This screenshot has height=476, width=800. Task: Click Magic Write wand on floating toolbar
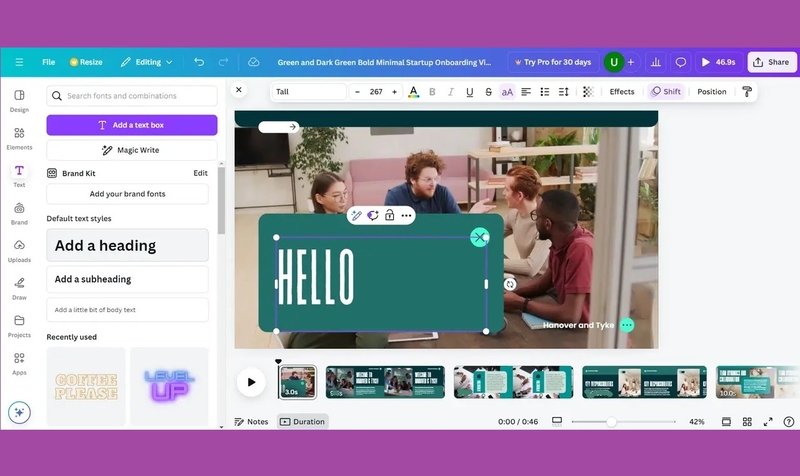click(356, 215)
